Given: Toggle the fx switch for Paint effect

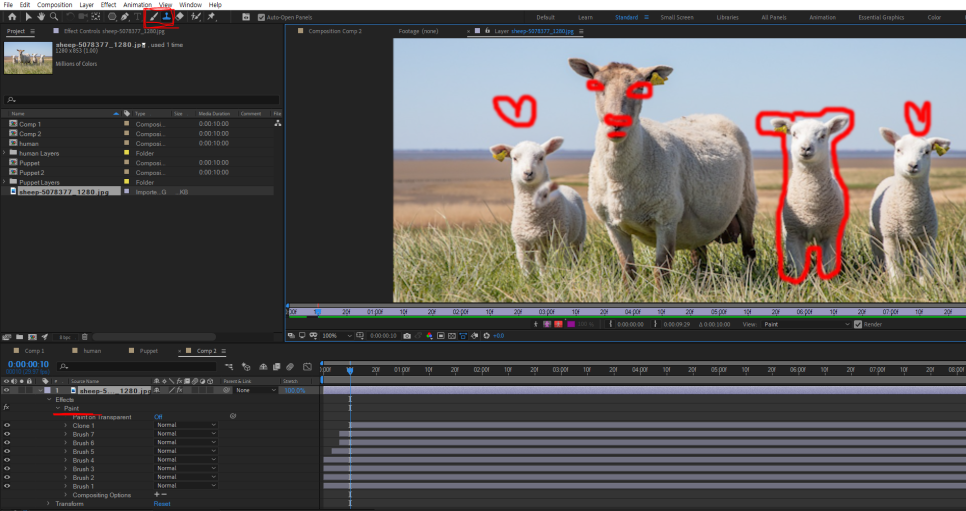Looking at the screenshot, I should click(6, 407).
